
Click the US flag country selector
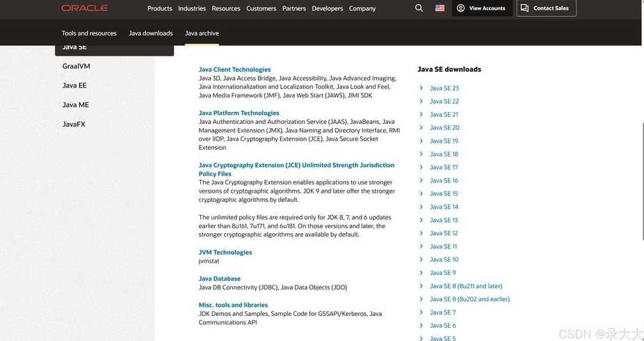[x=440, y=8]
